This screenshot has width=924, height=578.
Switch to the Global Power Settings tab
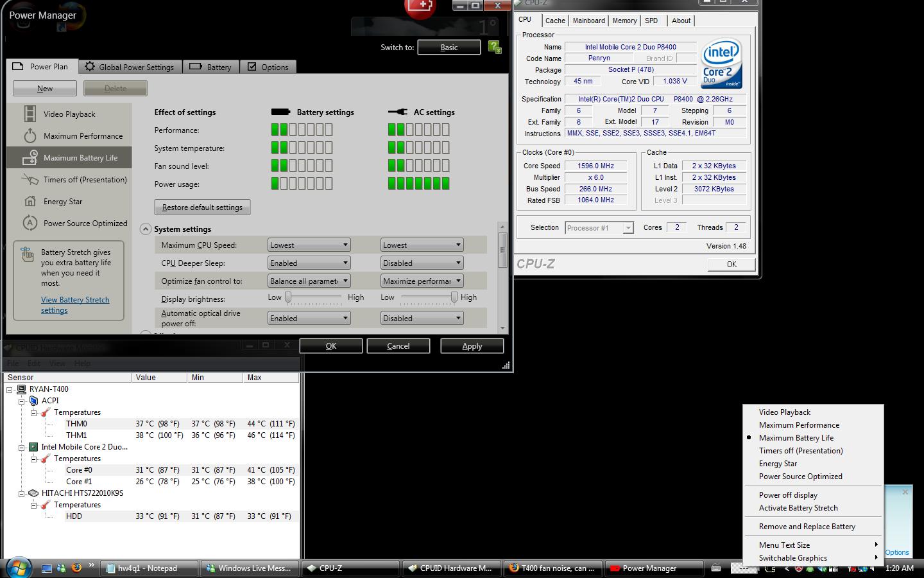click(130, 67)
